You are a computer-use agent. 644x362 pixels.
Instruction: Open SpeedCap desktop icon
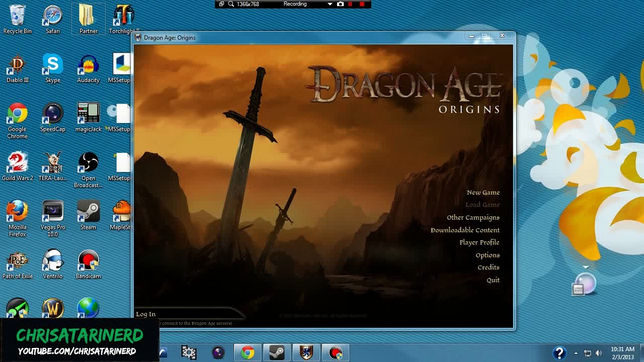53,118
